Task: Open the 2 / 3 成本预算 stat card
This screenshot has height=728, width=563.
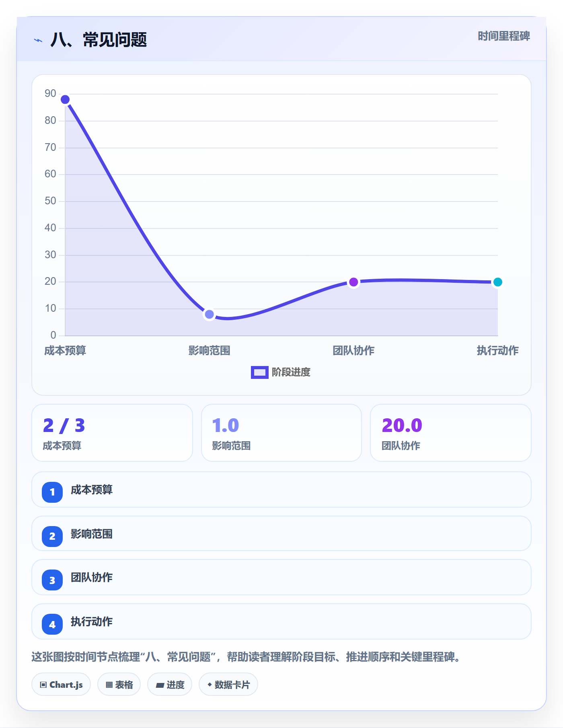Action: tap(112, 433)
